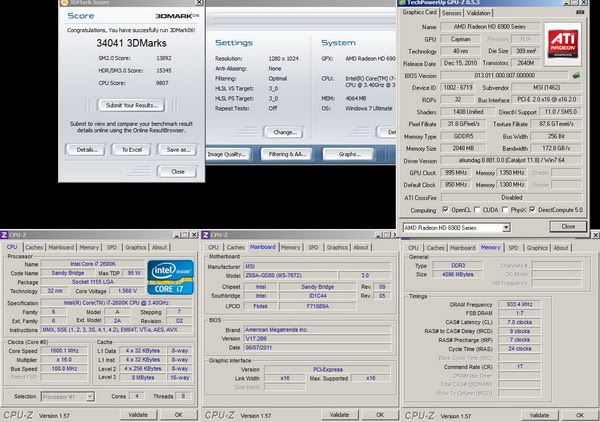The image size is (600, 422).
Task: Click the Memory Size 2048 MB field in GPU-Z
Action: click(x=463, y=148)
